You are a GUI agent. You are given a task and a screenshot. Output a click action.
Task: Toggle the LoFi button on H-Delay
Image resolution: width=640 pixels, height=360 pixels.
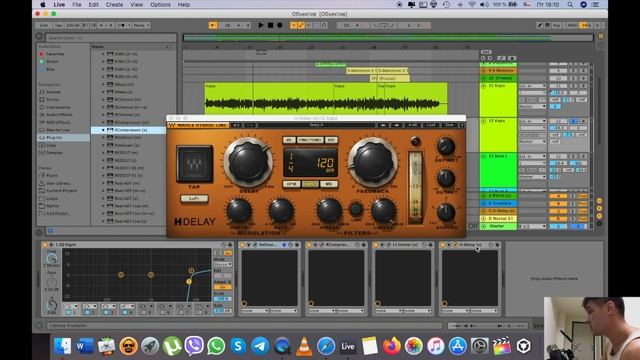click(194, 198)
